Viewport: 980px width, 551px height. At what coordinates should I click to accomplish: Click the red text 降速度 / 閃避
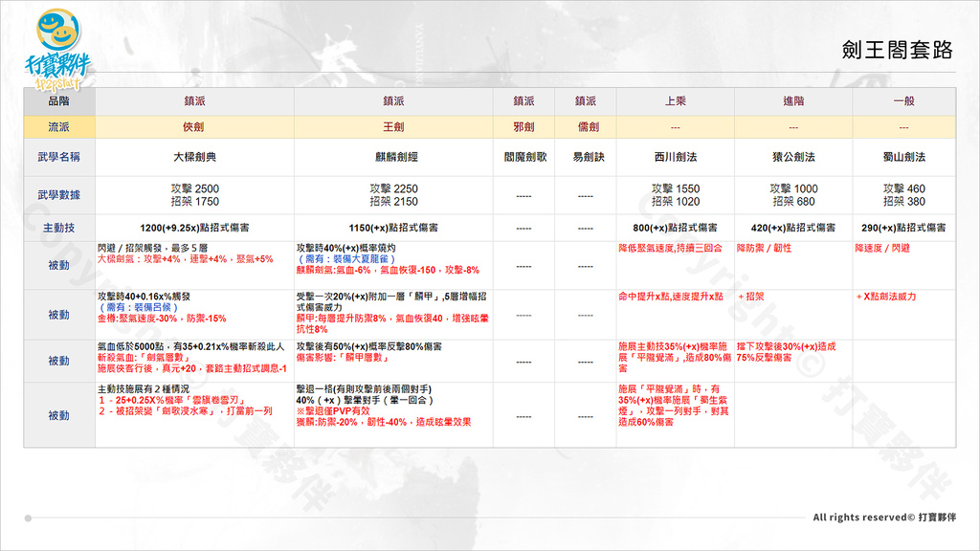point(882,248)
